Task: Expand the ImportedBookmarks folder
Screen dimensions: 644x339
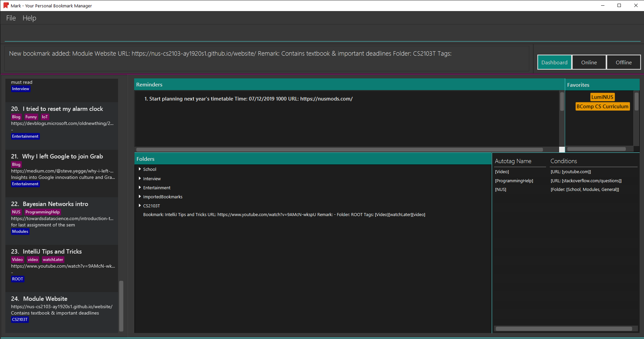Action: click(x=140, y=197)
